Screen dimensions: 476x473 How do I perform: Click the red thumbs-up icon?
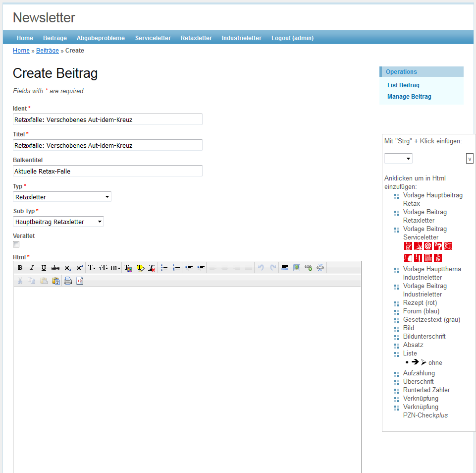click(438, 257)
